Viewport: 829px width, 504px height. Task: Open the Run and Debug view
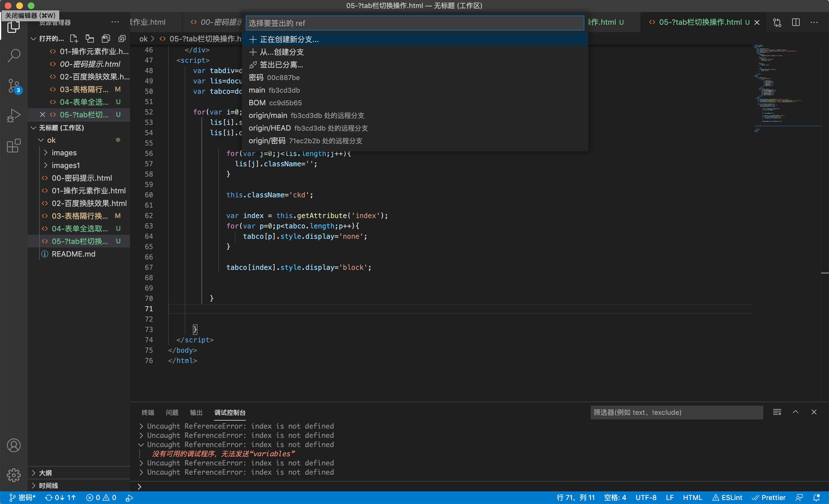(14, 116)
